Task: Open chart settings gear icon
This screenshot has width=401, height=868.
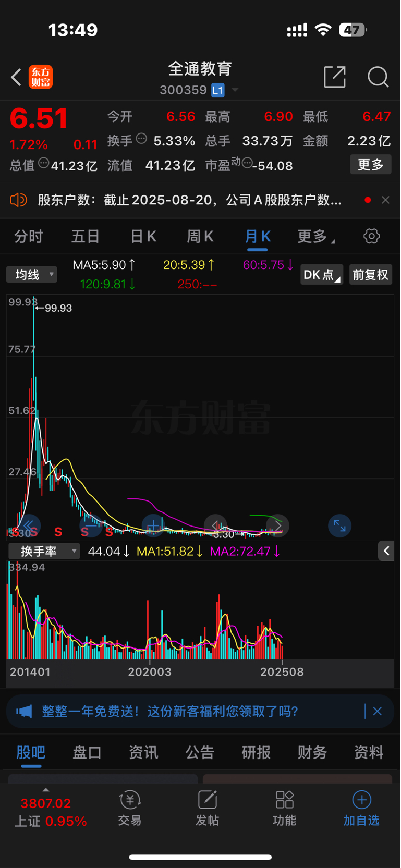Action: click(372, 236)
